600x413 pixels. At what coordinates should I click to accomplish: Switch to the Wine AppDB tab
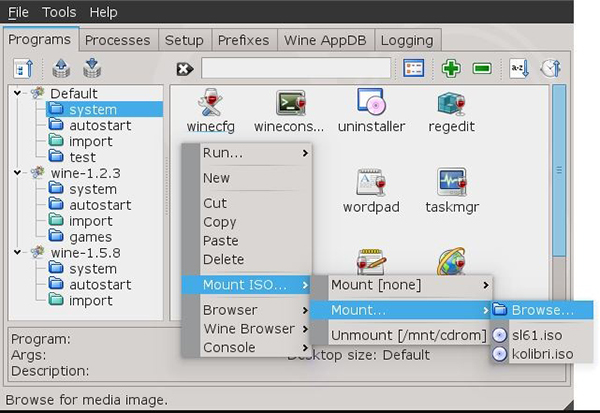(x=325, y=40)
